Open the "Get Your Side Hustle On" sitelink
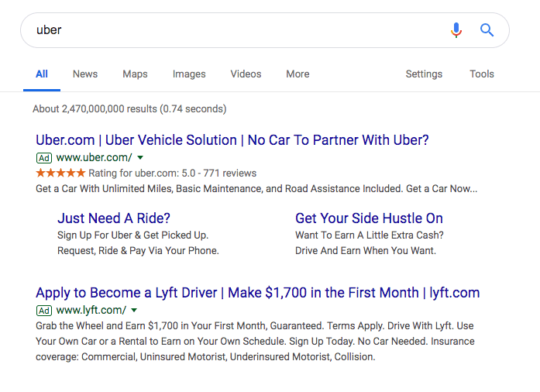The height and width of the screenshot is (392, 540). (369, 218)
